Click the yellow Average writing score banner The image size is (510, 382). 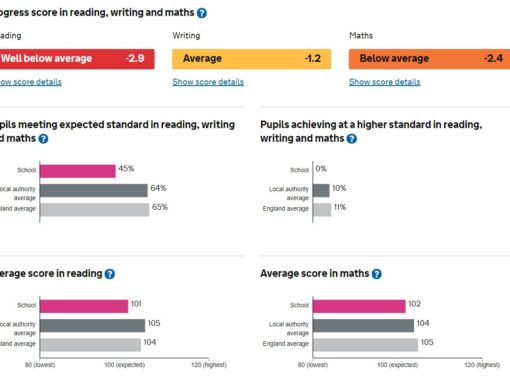click(x=252, y=59)
